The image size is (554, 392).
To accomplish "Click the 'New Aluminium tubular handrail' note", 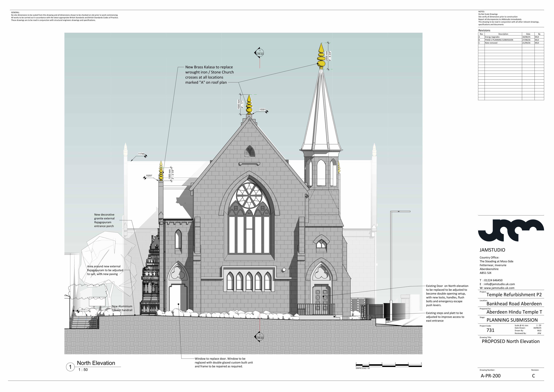I will pos(122,308).
